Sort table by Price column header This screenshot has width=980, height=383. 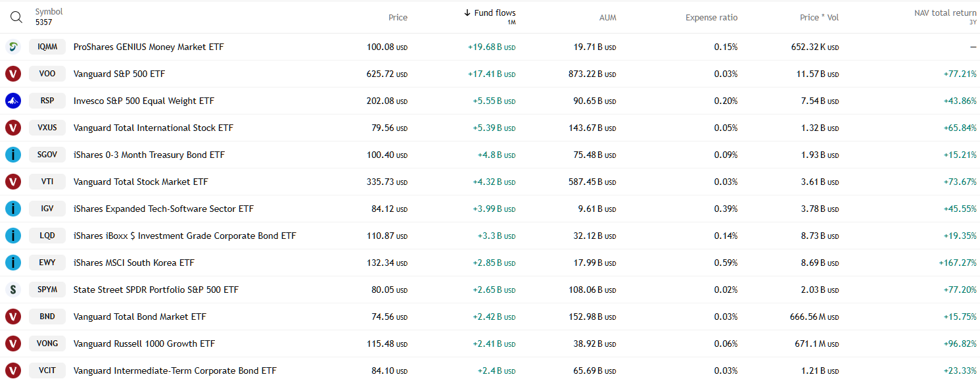click(398, 18)
